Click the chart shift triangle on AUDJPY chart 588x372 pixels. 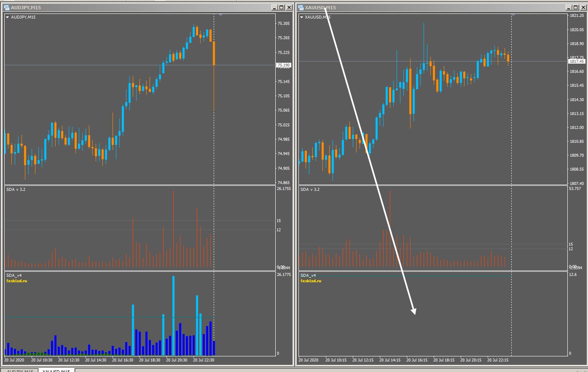point(220,15)
